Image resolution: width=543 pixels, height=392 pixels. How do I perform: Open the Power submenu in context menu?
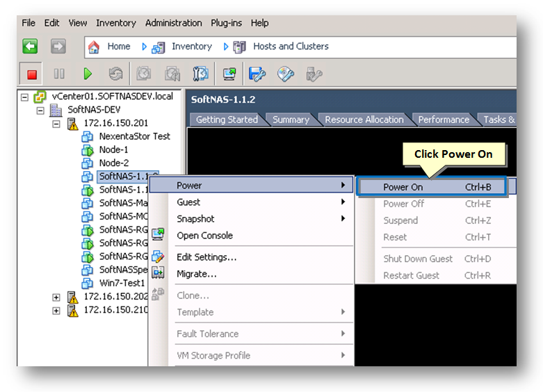pyautogui.click(x=251, y=186)
